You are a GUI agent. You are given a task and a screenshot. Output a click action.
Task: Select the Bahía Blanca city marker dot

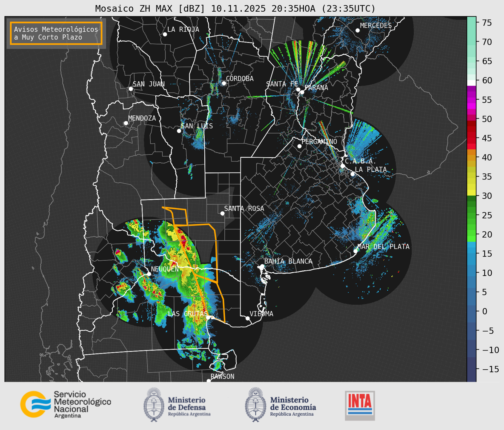pos(262,266)
